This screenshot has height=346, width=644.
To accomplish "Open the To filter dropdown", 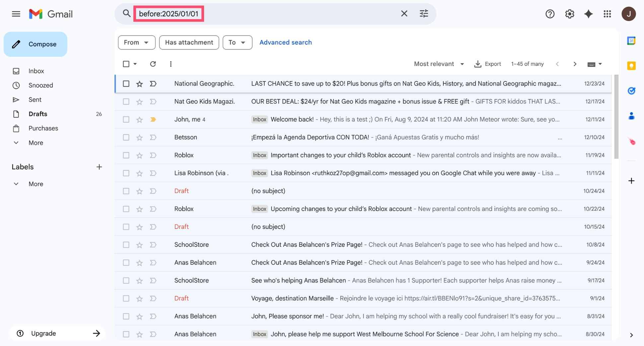I will 237,42.
